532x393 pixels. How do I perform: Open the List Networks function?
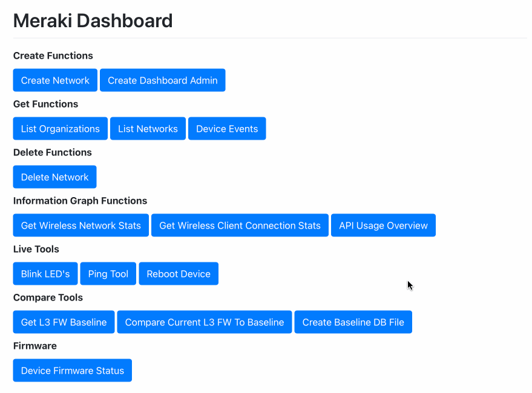click(x=148, y=128)
